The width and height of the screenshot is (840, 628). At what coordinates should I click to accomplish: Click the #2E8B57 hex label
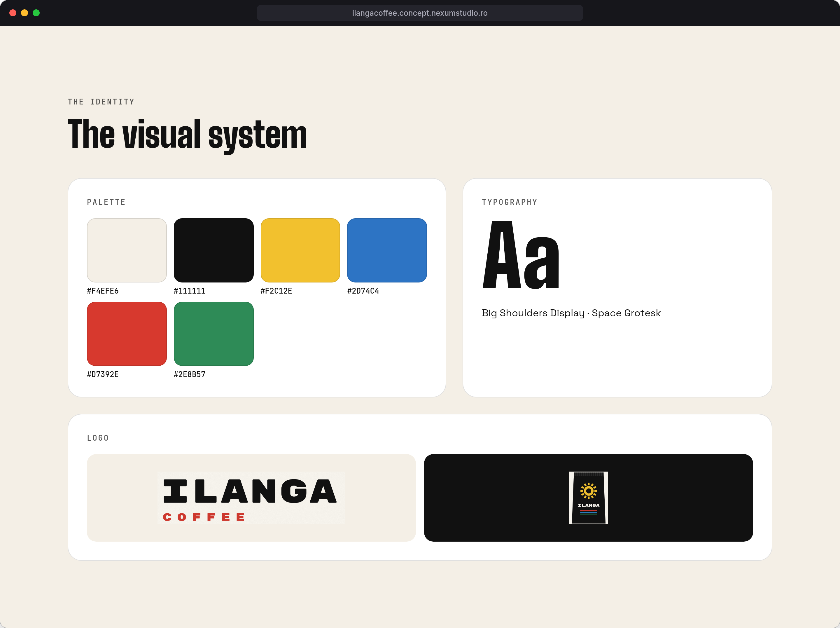(190, 374)
